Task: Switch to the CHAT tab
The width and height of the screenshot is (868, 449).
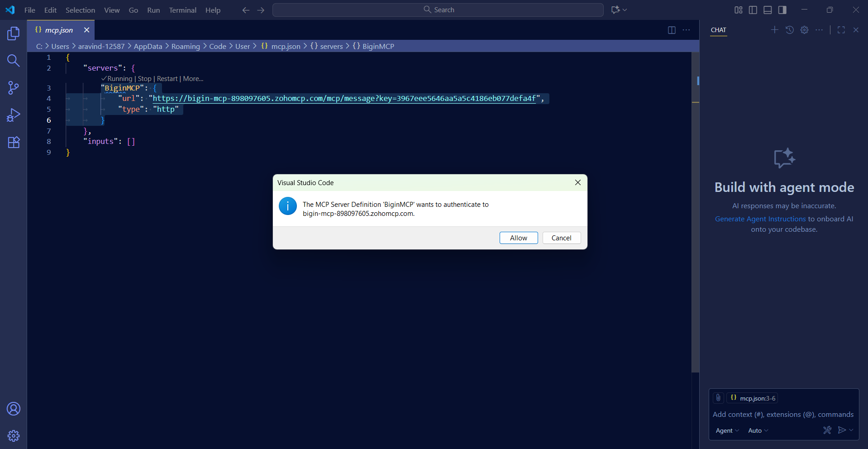Action: [x=719, y=30]
